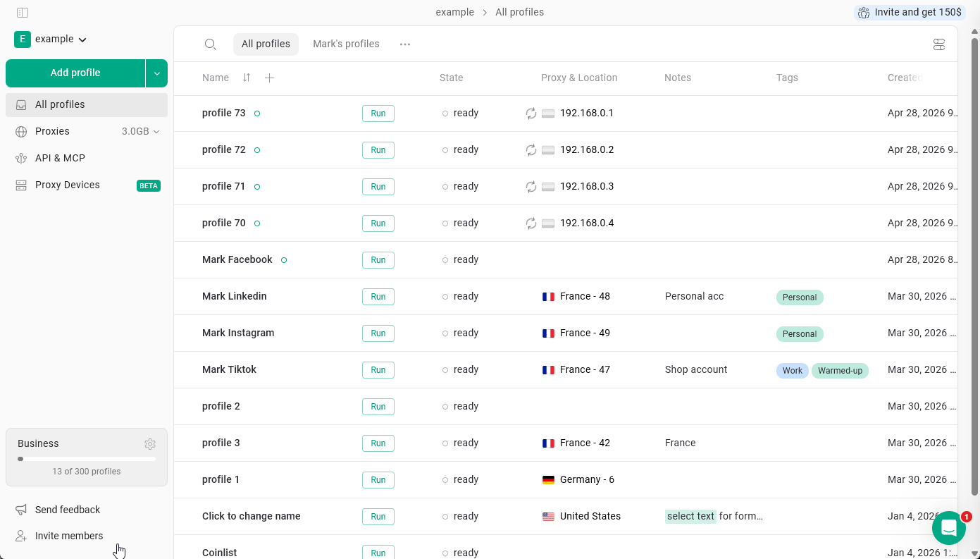Click the rotate IP icon for 192.168.0.1
Image resolution: width=980 pixels, height=559 pixels.
tap(531, 113)
